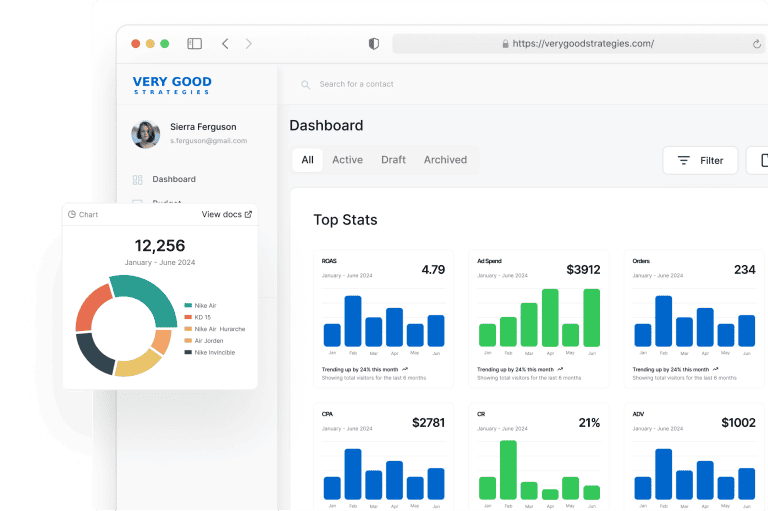Viewport: 768px width, 511px height.
Task: Click the Very Good Strategies logo
Action: [172, 85]
